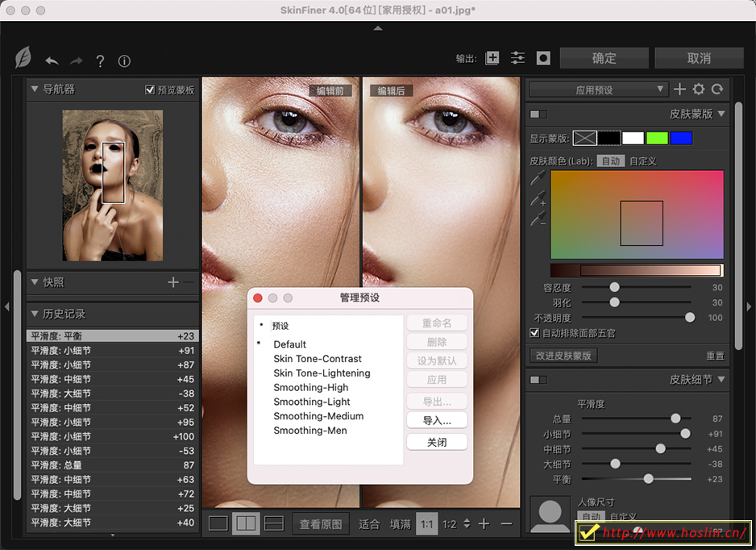Click the output settings sliders icon
This screenshot has height=550, width=756.
tap(517, 58)
